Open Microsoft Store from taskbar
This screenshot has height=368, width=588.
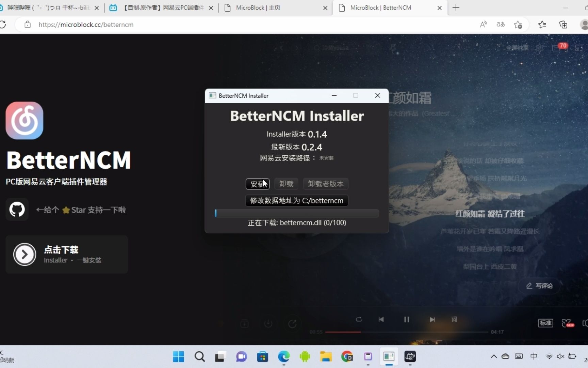tap(262, 356)
